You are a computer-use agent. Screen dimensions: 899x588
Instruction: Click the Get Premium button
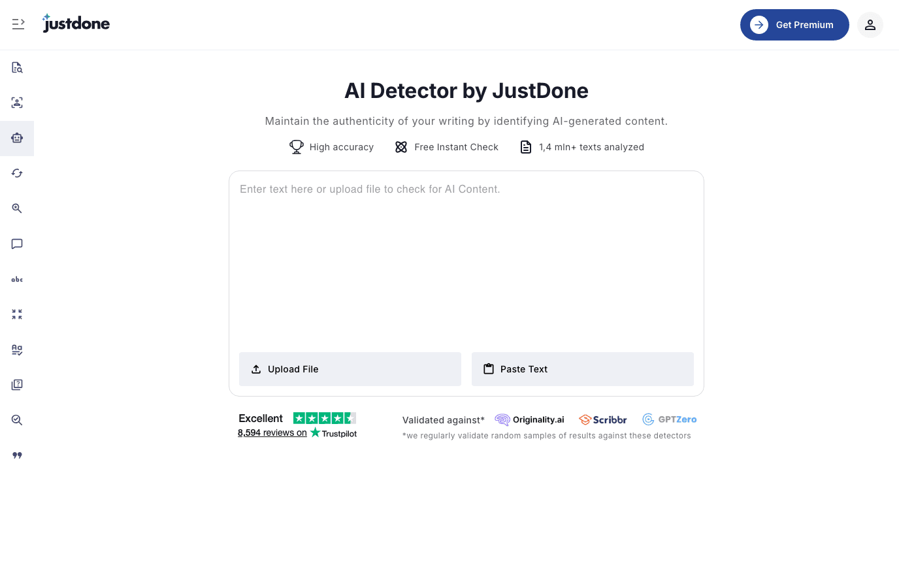click(x=794, y=25)
